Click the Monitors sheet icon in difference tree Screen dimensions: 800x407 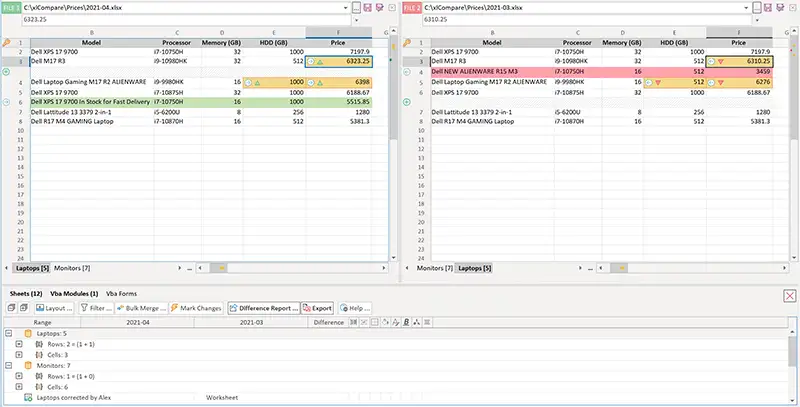[x=28, y=366]
